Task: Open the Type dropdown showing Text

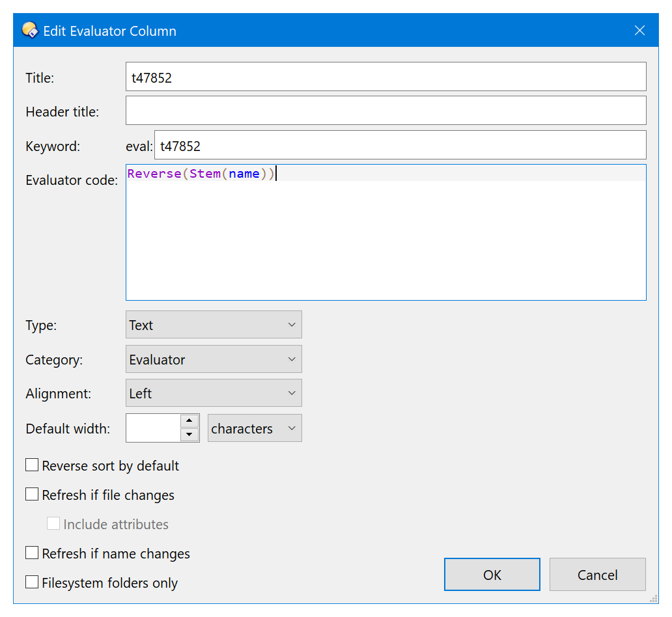Action: (x=214, y=325)
